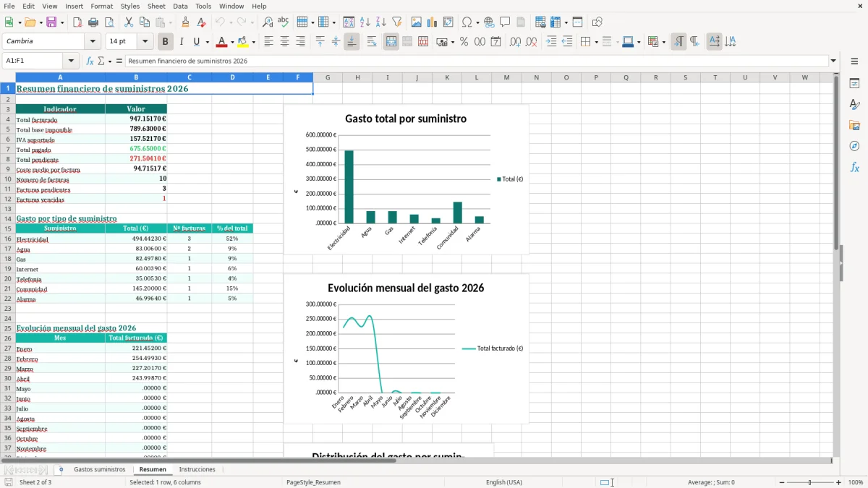Open the Navigator panel in the sidebar

tap(854, 146)
